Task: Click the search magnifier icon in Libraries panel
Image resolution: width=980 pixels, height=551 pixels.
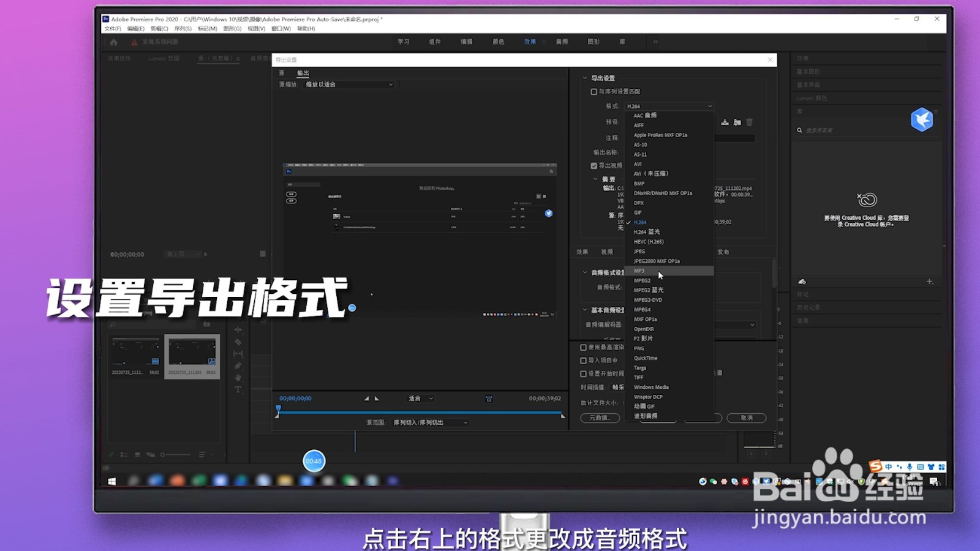Action: [x=799, y=130]
